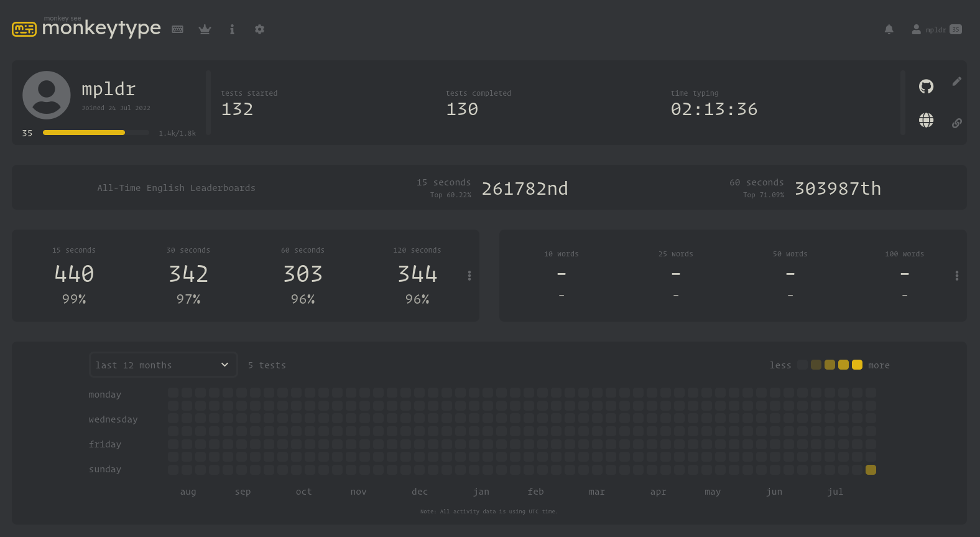The image size is (980, 537).
Task: Click the '5 tests' count label
Action: pyautogui.click(x=267, y=365)
